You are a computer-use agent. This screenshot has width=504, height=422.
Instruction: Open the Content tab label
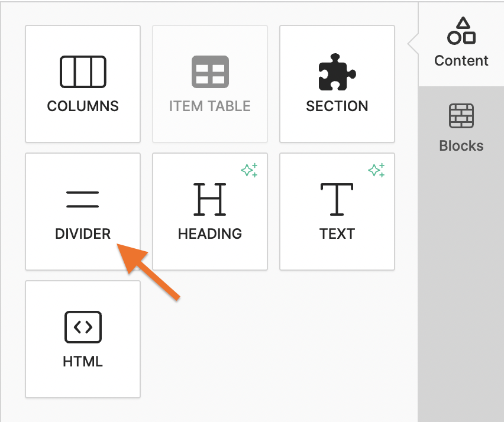[461, 61]
